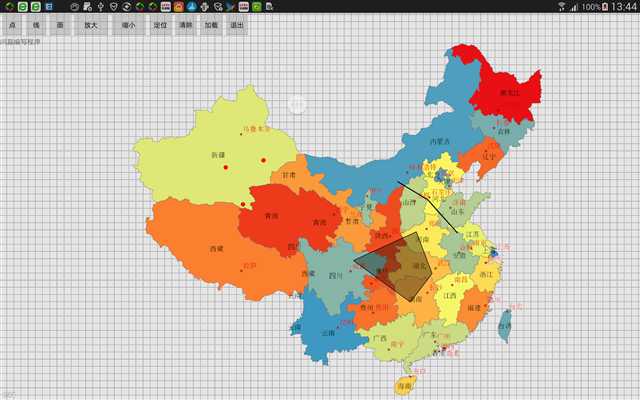Tap the 云南 province label
Viewport: 640px width, 400px height.
click(328, 333)
